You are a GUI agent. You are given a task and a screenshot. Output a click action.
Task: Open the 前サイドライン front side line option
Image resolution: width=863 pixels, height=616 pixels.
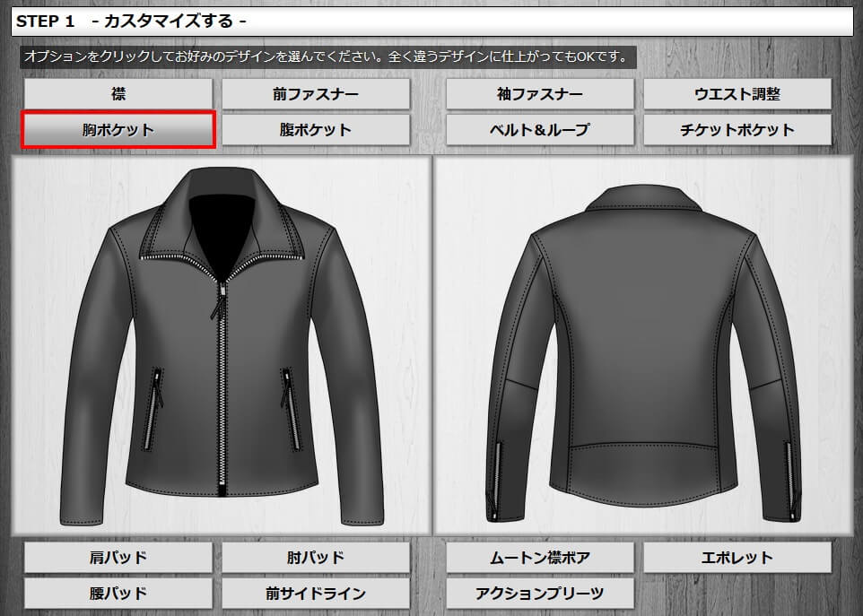[x=316, y=594]
